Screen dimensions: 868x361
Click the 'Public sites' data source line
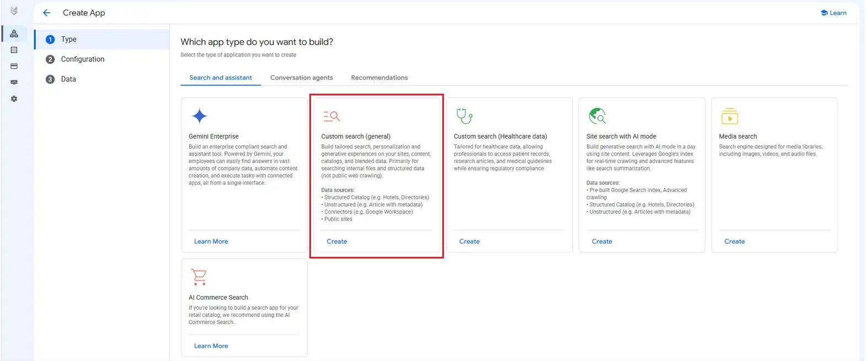337,219
